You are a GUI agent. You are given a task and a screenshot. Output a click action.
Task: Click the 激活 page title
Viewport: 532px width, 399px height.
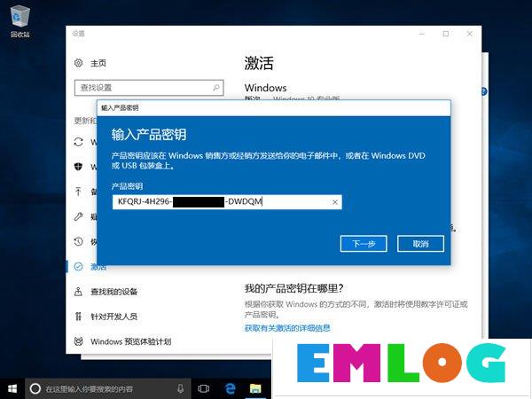coord(259,63)
